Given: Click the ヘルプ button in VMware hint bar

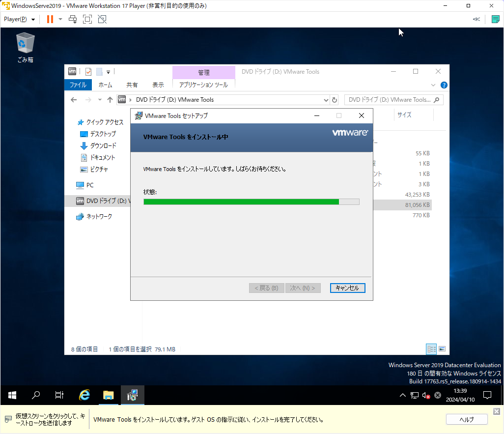Looking at the screenshot, I should pos(466,420).
